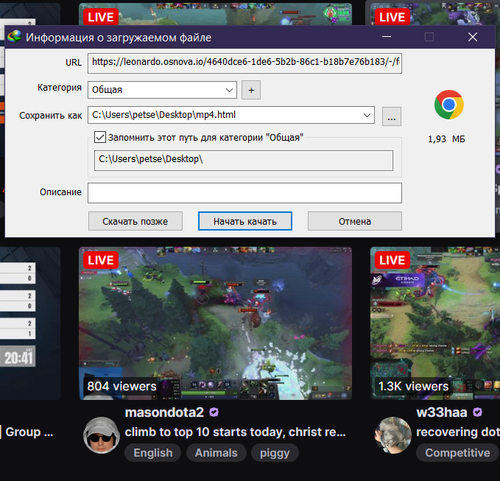Open w33haa stream thumbnail
Image resolution: width=500 pixels, height=481 pixels.
pyautogui.click(x=435, y=323)
